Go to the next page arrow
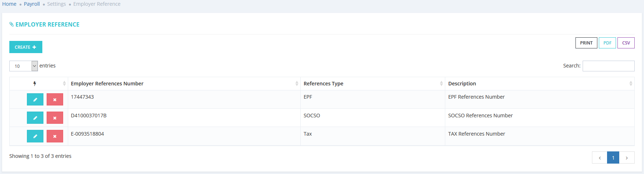 (x=627, y=157)
